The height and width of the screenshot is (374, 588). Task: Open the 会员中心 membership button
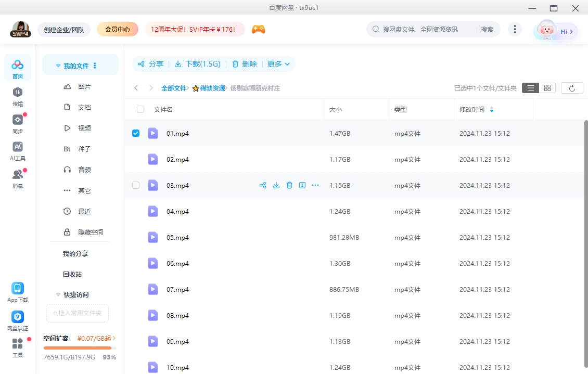[x=117, y=29]
